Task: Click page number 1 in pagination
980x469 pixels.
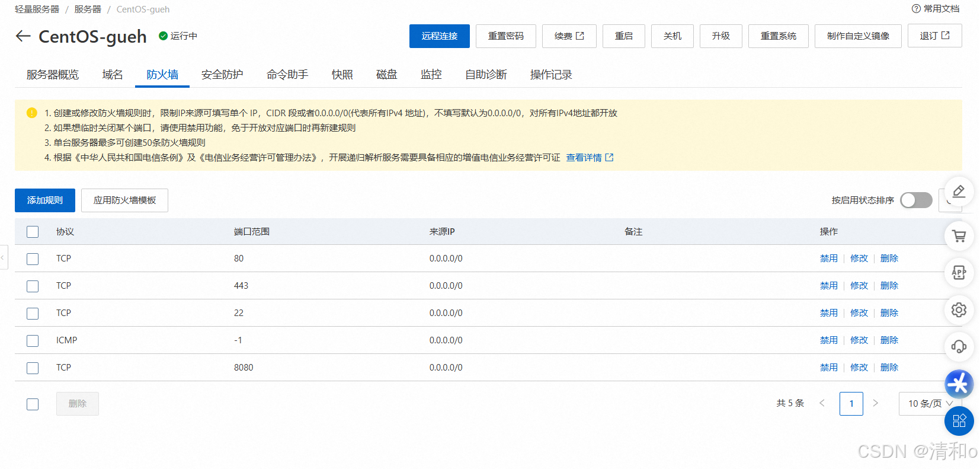Action: 851,404
